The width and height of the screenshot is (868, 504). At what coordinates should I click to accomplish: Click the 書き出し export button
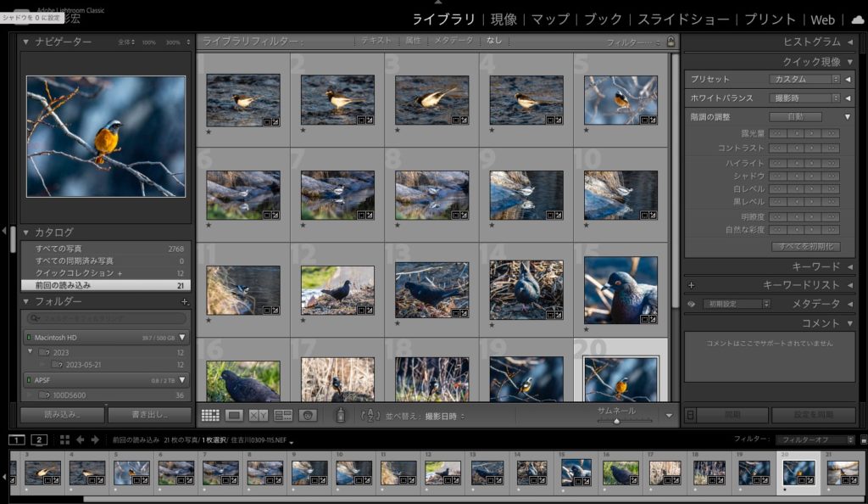tap(149, 415)
